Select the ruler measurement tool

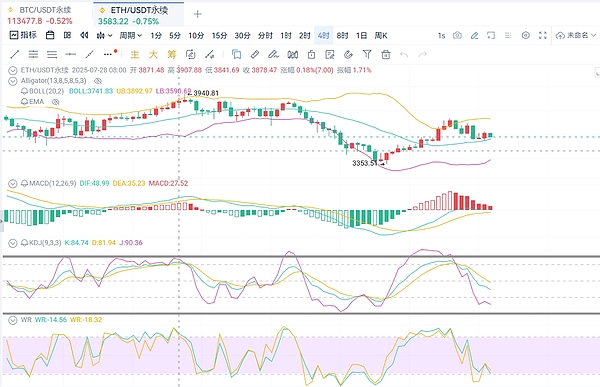pos(255,55)
